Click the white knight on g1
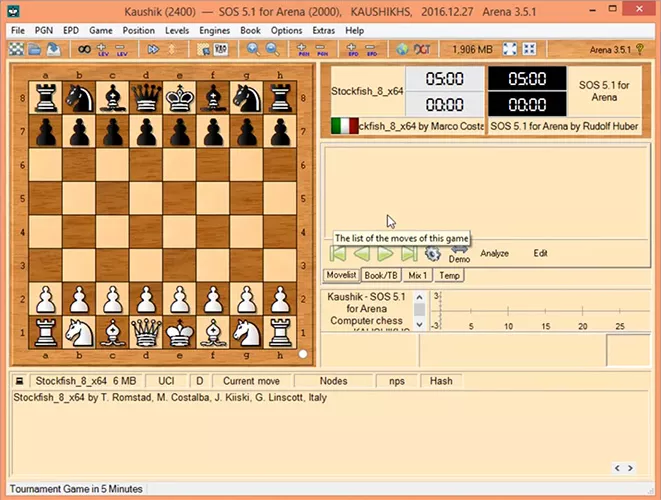661x500 pixels. (x=247, y=333)
